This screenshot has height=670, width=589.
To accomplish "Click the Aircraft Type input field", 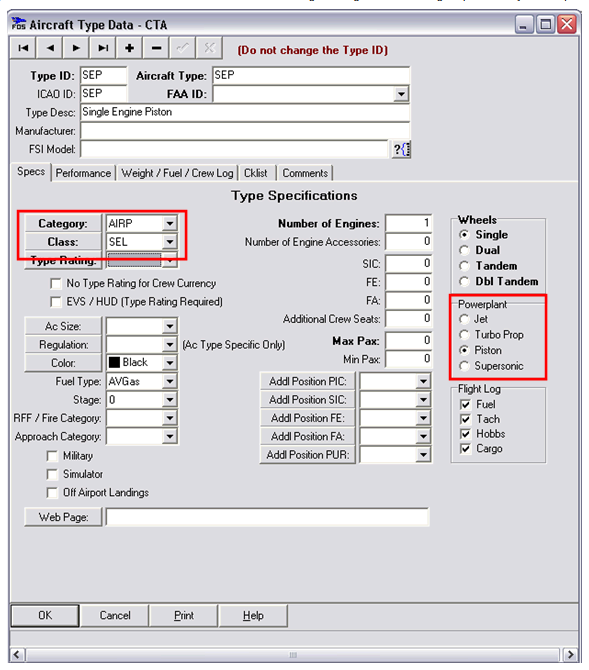I will tap(311, 76).
